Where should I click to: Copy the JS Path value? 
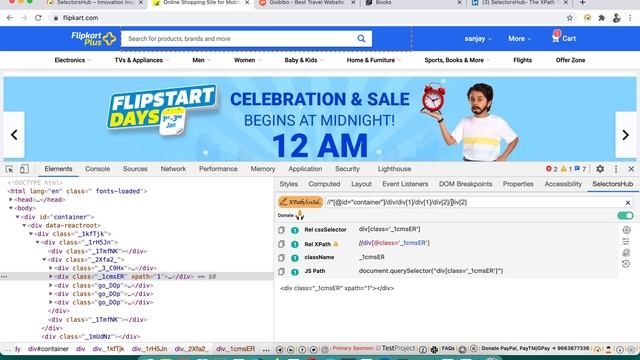[x=281, y=271]
